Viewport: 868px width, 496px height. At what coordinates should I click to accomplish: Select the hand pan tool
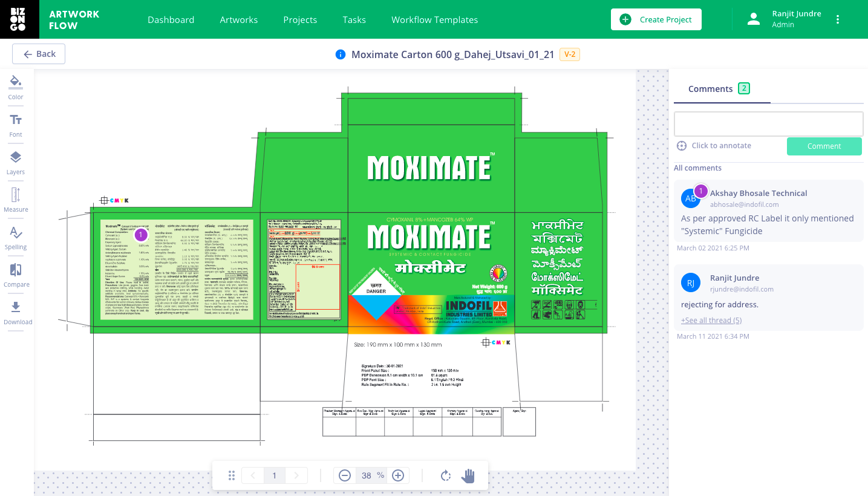click(x=468, y=475)
